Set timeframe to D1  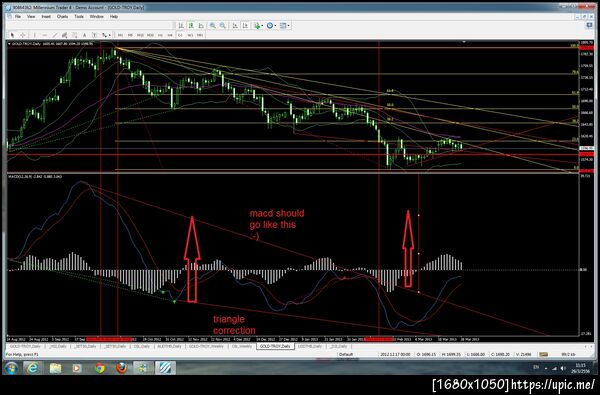(x=180, y=35)
